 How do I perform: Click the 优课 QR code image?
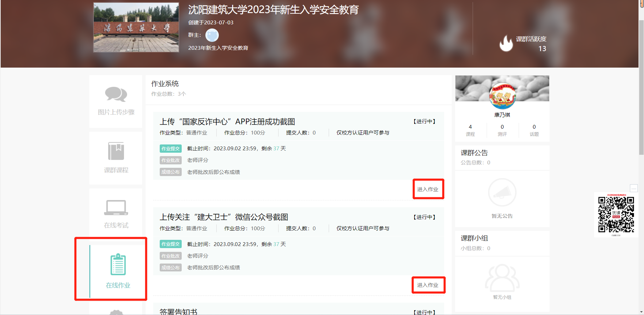tap(616, 215)
